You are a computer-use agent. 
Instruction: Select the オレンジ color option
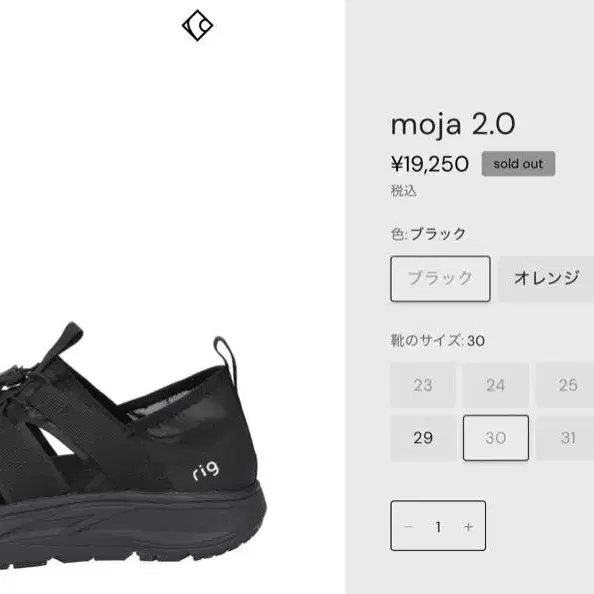(546, 279)
